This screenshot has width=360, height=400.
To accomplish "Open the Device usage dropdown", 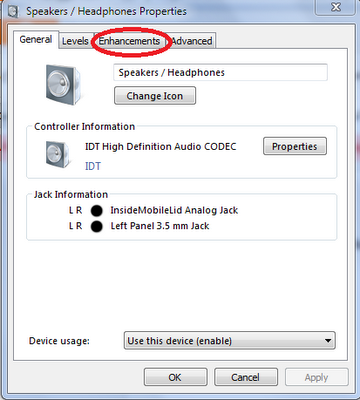I will point(229,340).
